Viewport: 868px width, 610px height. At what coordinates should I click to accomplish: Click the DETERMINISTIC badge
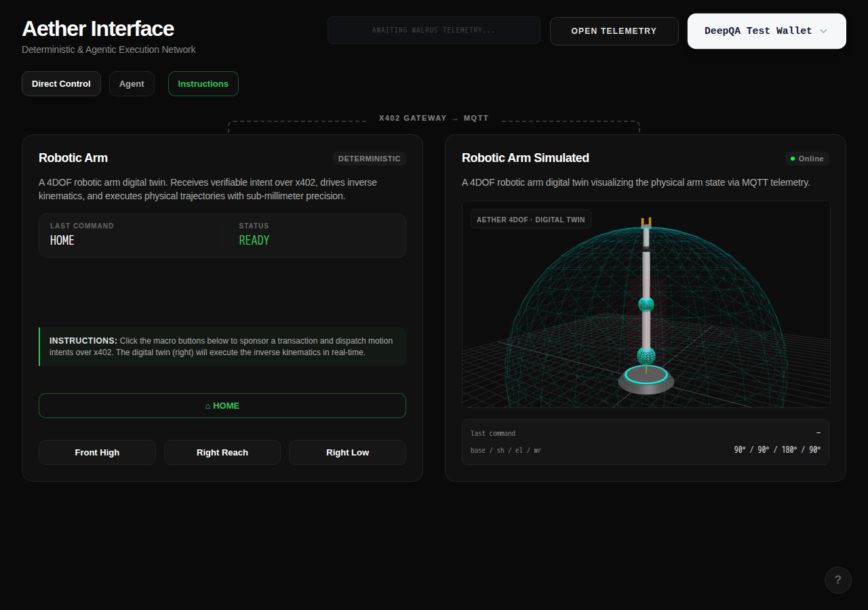tap(370, 159)
